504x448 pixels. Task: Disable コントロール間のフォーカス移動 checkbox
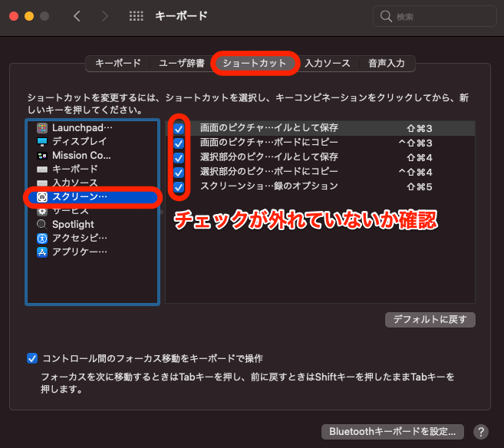coord(32,358)
